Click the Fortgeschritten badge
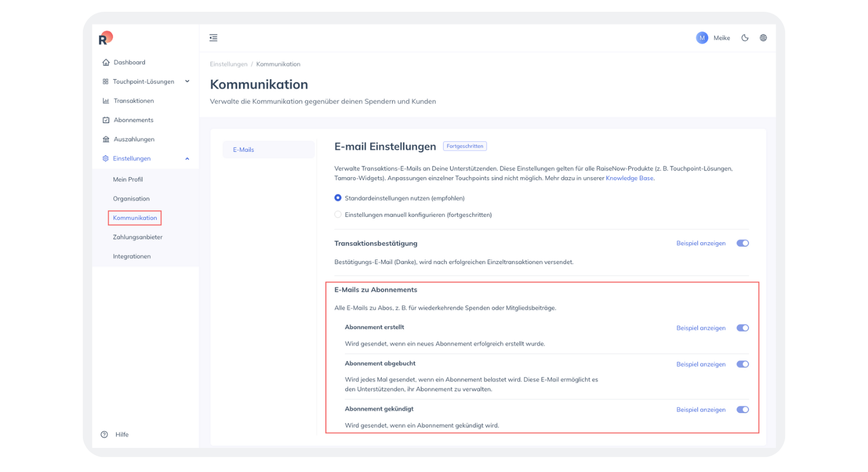 [x=465, y=146]
